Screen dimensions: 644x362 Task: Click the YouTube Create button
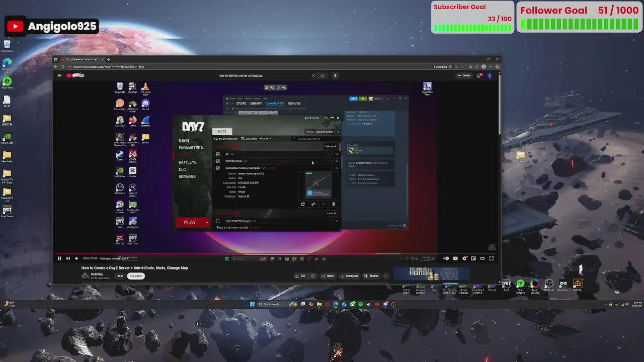pyautogui.click(x=464, y=75)
